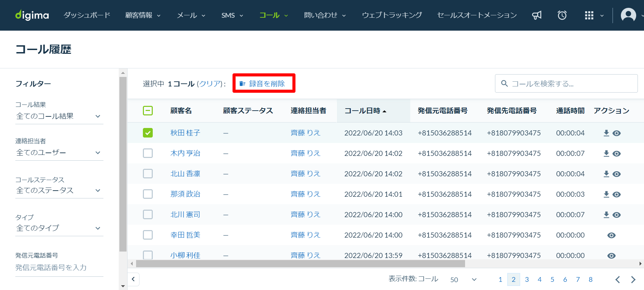Viewport: 644px width, 290px height.
Task: Open the 全てのユーザー filter dropdown
Action: click(59, 153)
